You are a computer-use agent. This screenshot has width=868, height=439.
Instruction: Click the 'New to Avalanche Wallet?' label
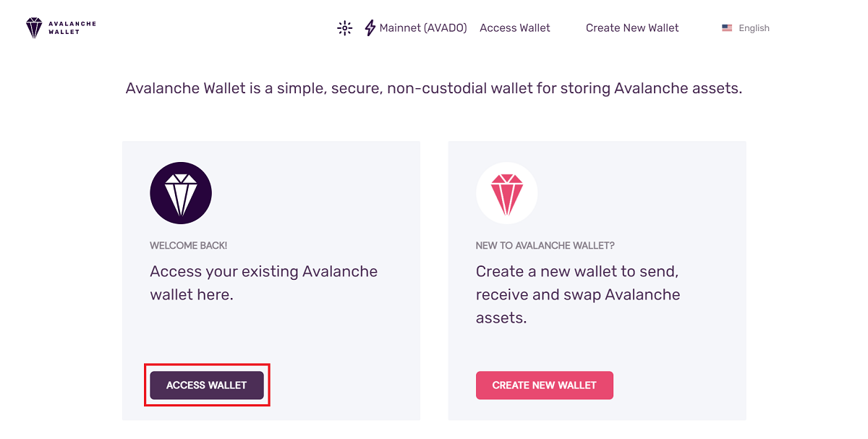coord(545,246)
